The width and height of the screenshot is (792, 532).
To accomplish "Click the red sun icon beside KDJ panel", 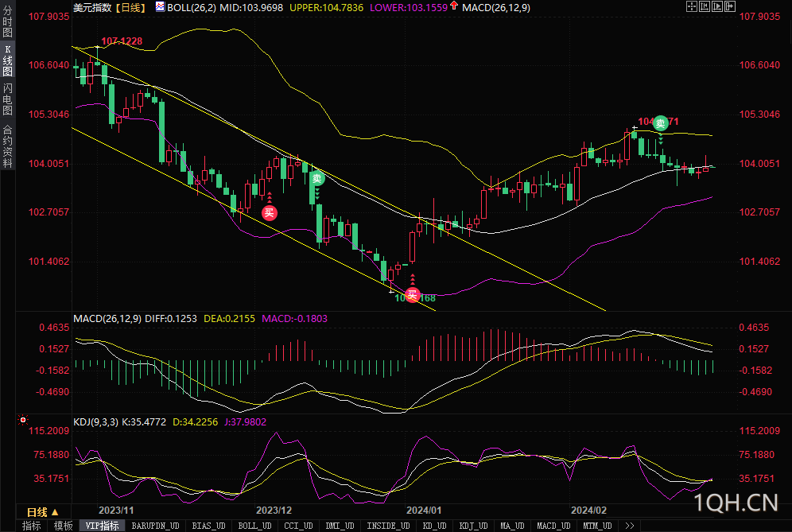I will 23,420.
